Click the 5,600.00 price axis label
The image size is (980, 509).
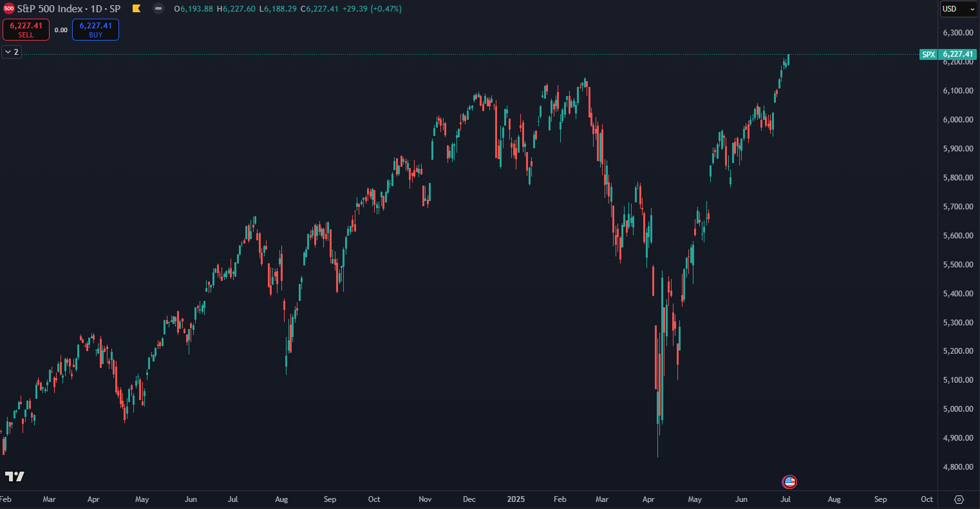[957, 236]
